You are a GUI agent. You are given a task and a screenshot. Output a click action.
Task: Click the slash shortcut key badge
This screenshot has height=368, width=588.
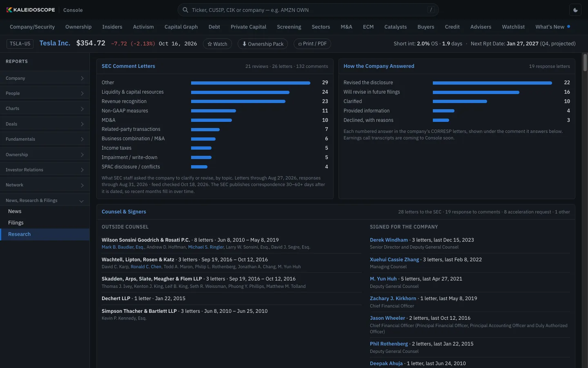[x=431, y=10]
